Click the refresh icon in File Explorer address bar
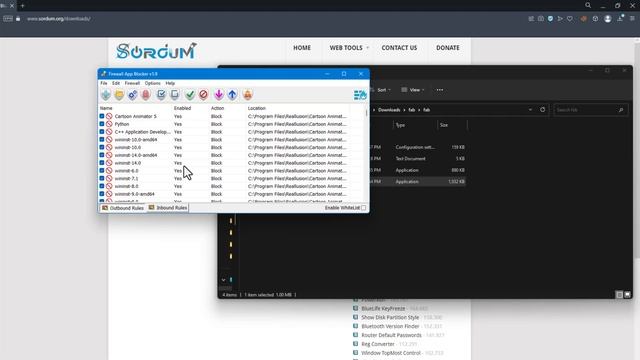Image resolution: width=640 pixels, height=360 pixels. click(x=542, y=109)
